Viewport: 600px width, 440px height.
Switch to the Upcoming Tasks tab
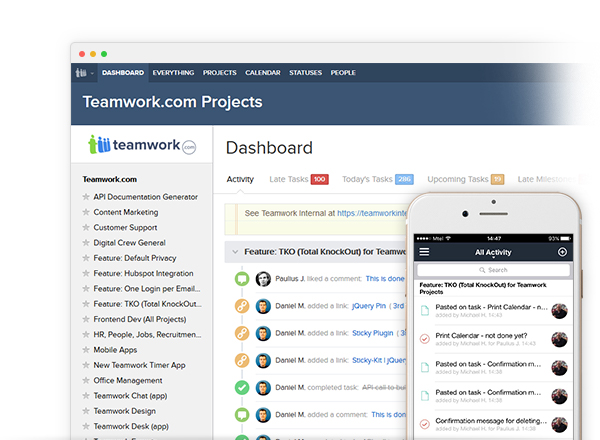pyautogui.click(x=465, y=179)
